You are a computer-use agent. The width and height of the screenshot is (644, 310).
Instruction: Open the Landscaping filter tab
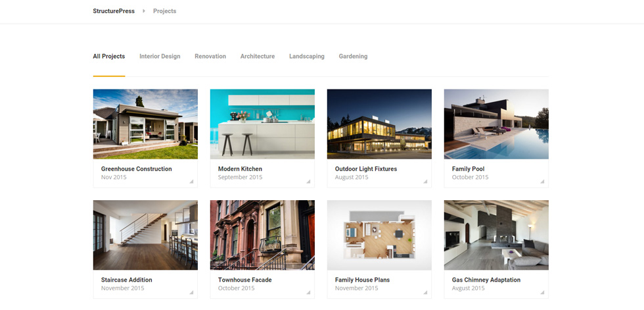(307, 57)
